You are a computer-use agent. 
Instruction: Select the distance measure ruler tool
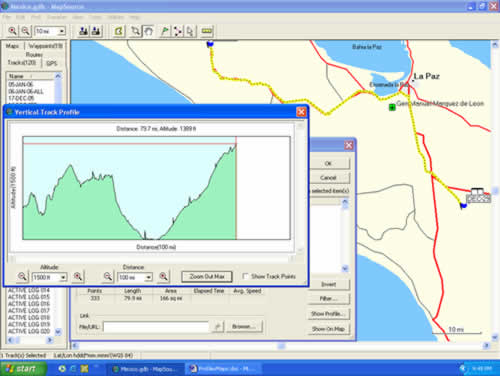(207, 31)
